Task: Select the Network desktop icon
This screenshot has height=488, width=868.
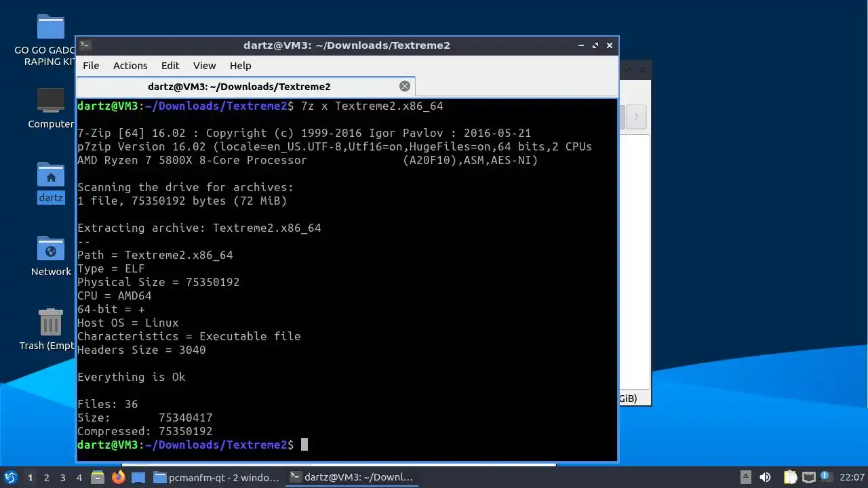Action: coord(51,256)
